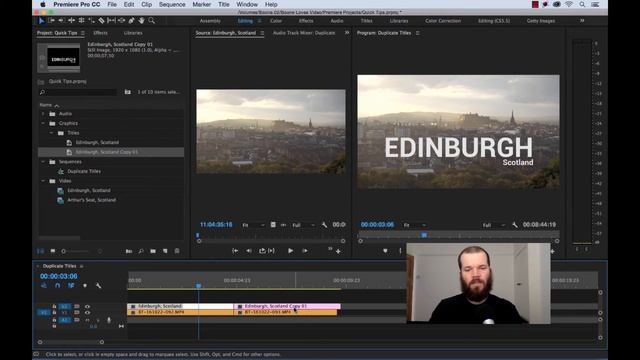The height and width of the screenshot is (360, 640).
Task: Open the Sequence menu
Action: pos(172,4)
